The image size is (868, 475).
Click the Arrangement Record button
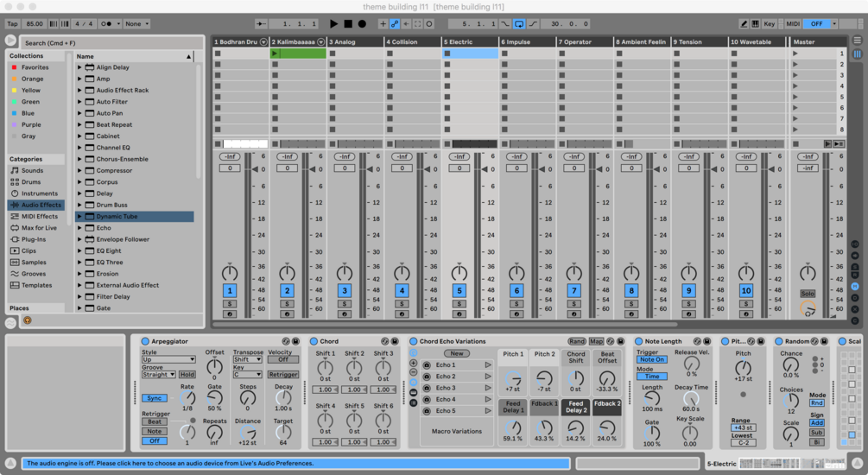tap(362, 24)
